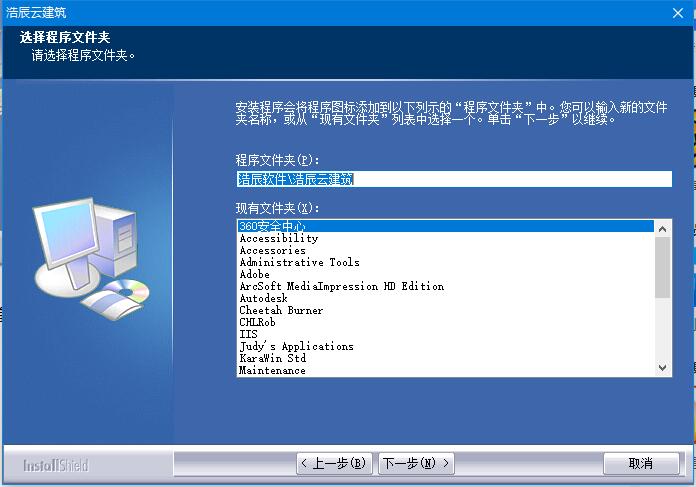
Task: Click the program folder name input field
Action: tap(453, 179)
